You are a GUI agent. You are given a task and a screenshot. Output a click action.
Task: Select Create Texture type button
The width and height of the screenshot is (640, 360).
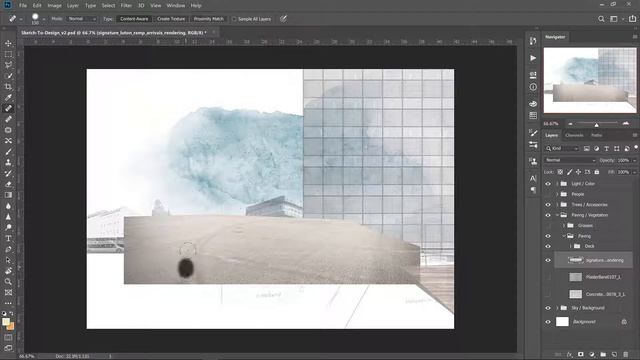coord(171,19)
